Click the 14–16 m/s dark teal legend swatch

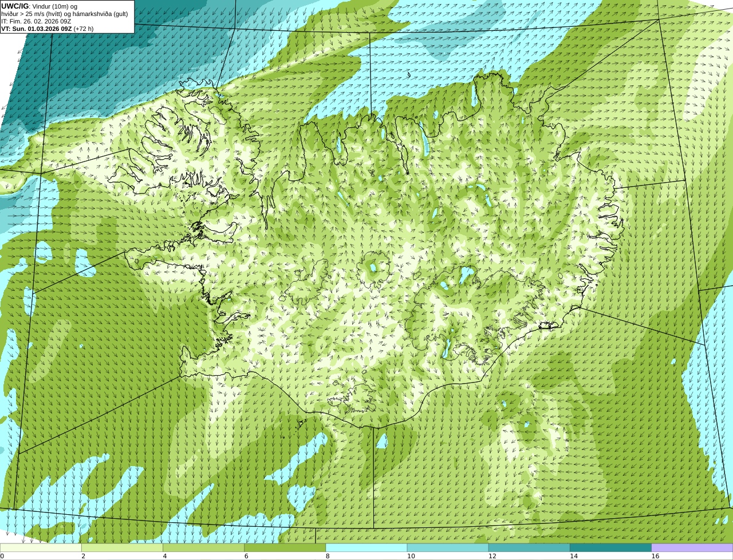[x=611, y=548]
